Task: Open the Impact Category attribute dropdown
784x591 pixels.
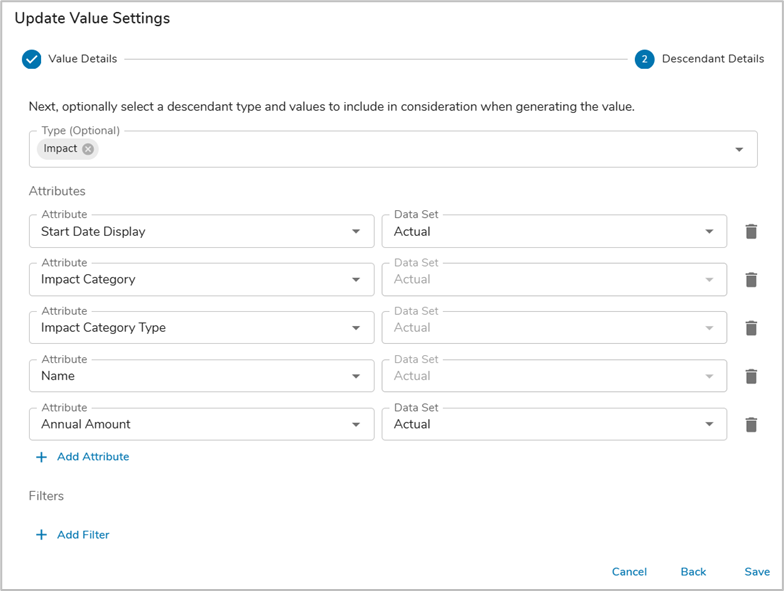Action: (x=356, y=280)
